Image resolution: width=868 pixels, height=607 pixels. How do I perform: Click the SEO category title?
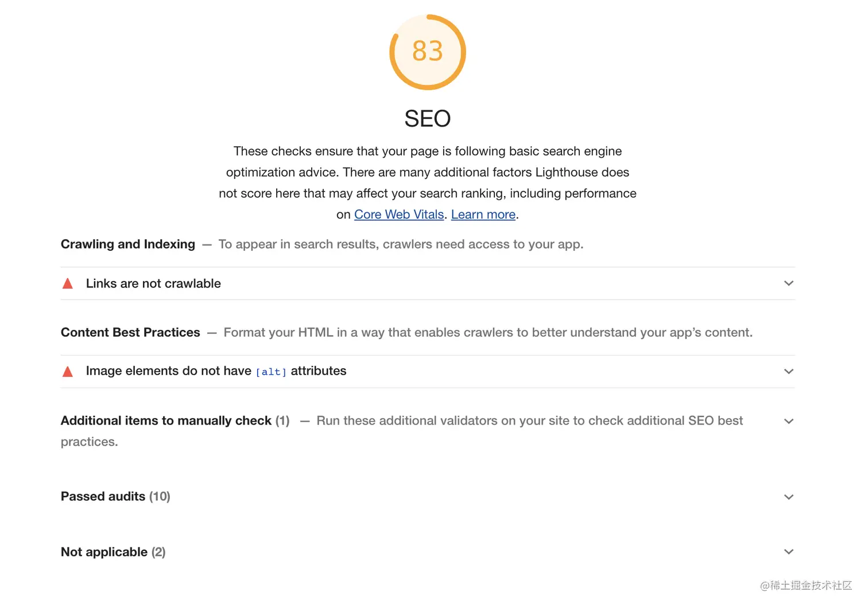(x=428, y=119)
